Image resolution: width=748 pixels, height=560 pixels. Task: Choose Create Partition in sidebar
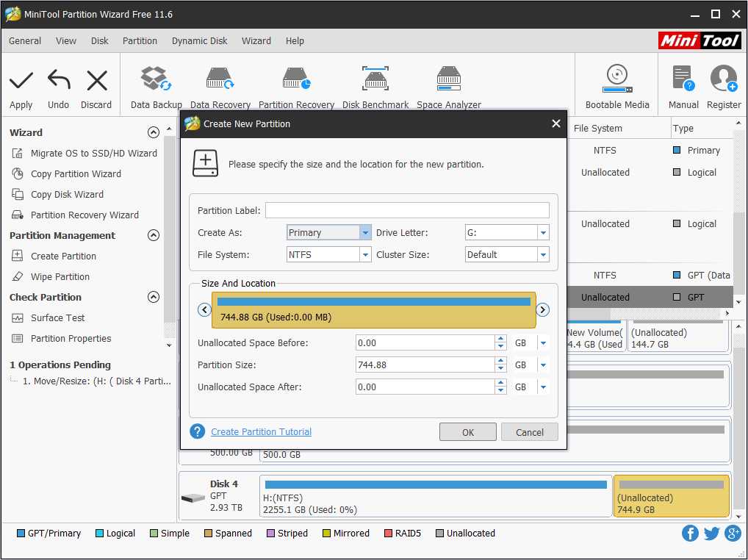tap(54, 256)
